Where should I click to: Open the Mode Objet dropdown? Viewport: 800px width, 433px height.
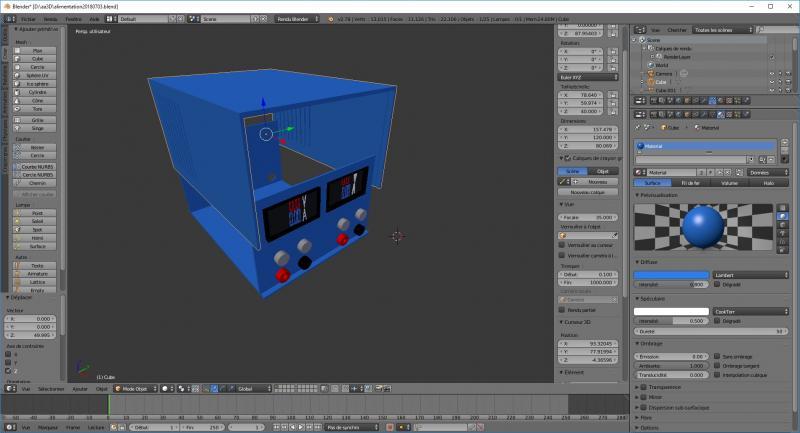pos(135,388)
